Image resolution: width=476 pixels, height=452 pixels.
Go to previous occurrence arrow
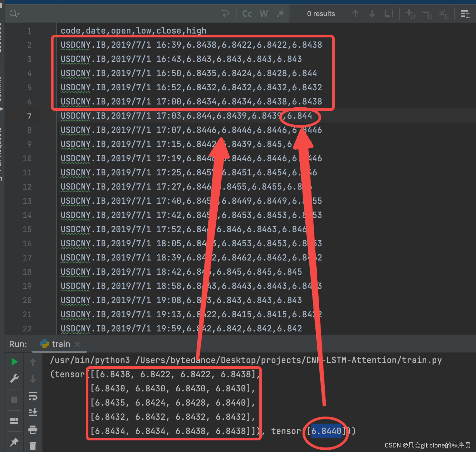355,14
